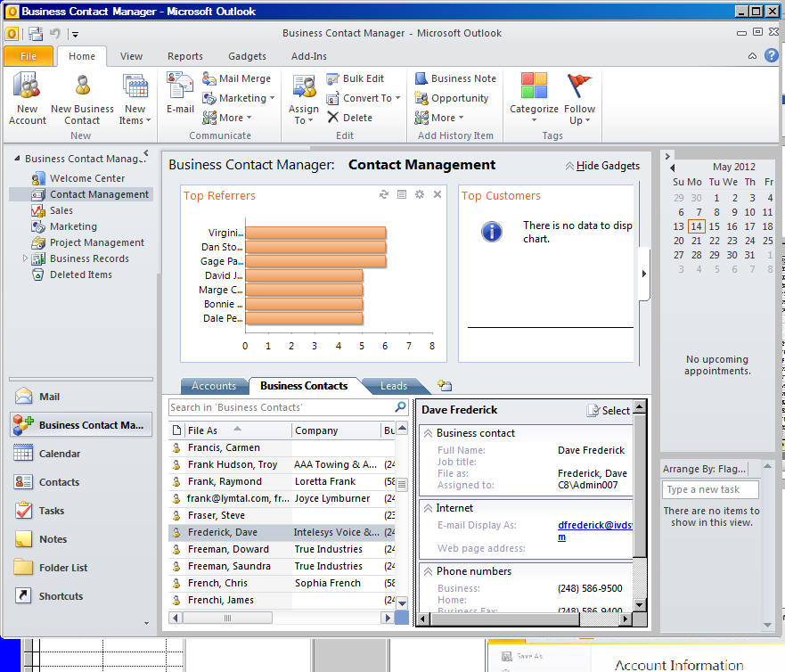Open Folder List in navigation pane
Image resolution: width=785 pixels, height=672 pixels.
click(x=80, y=568)
